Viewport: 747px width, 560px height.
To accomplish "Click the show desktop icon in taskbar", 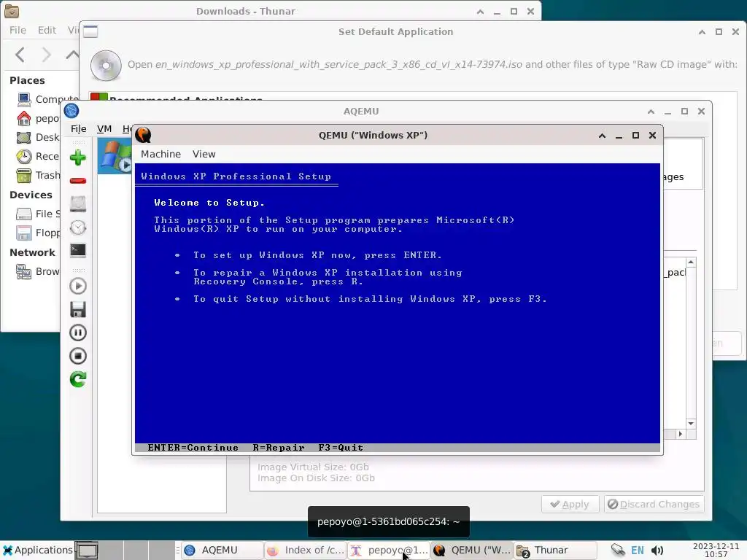I will (88, 551).
